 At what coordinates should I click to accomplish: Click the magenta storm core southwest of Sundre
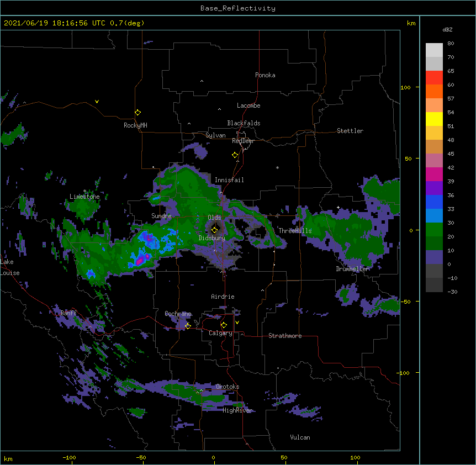[x=140, y=261]
